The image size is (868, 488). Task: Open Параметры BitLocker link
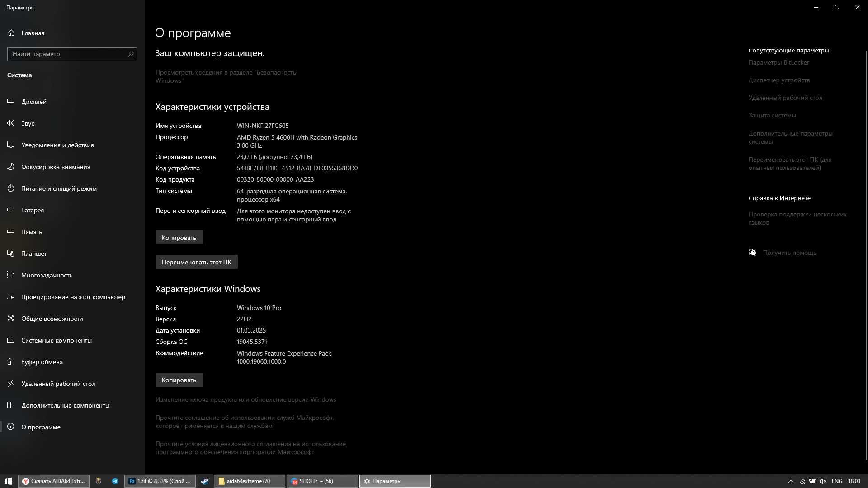pyautogui.click(x=778, y=62)
